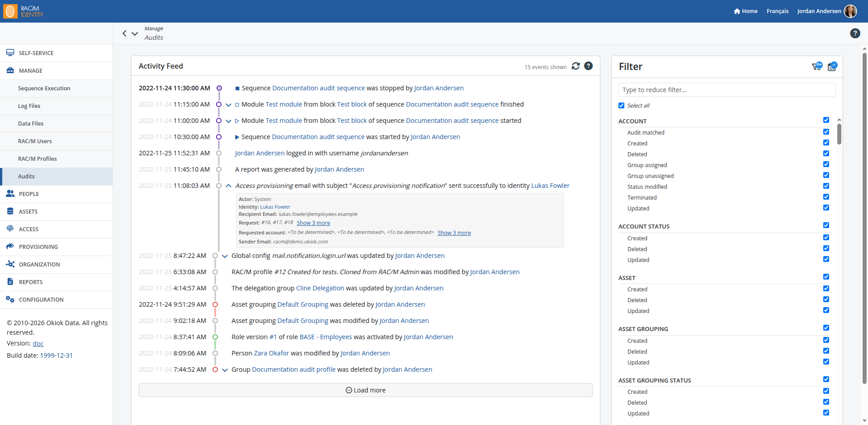
Task: Click the Organization network icon
Action: pos(10,264)
